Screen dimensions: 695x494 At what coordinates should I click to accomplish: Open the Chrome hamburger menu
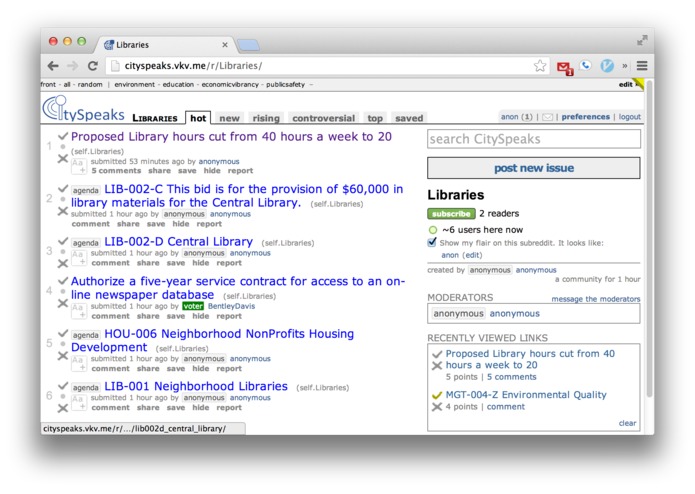(x=642, y=66)
